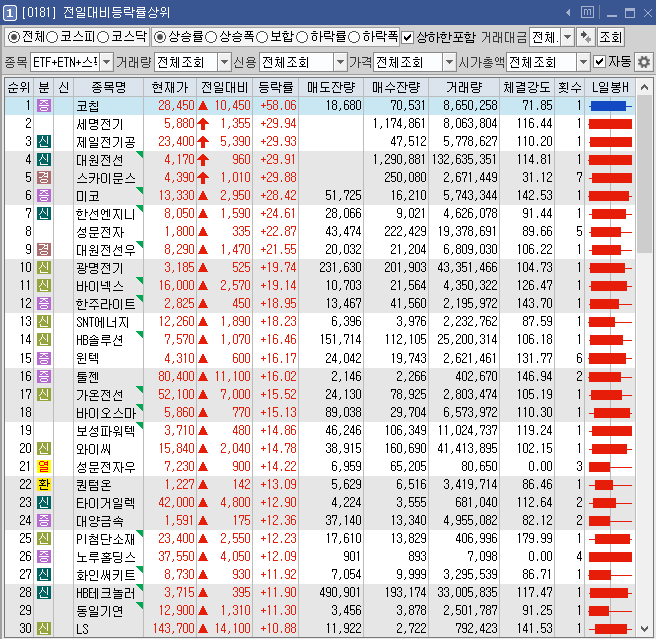The width and height of the screenshot is (656, 639).
Task: Open the 거래량 전체조회 dropdown
Action: pyautogui.click(x=225, y=62)
